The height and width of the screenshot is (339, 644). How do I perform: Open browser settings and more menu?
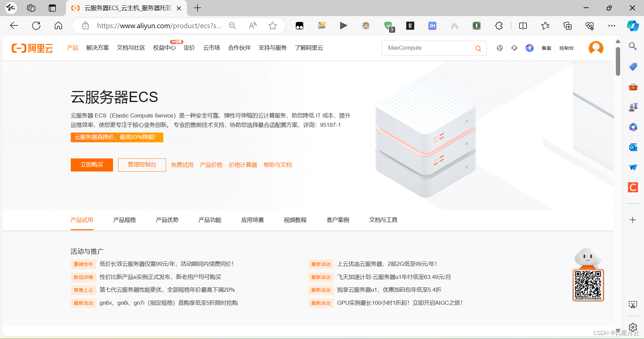612,26
